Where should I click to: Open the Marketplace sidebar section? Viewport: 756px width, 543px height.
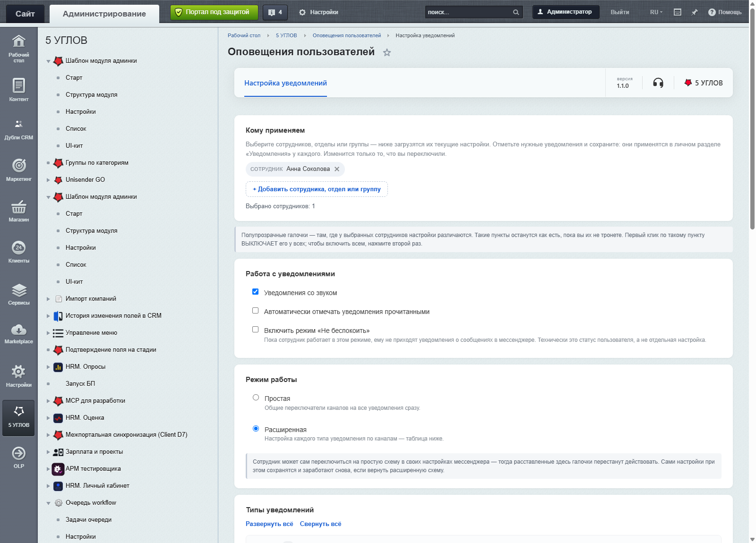click(x=18, y=334)
